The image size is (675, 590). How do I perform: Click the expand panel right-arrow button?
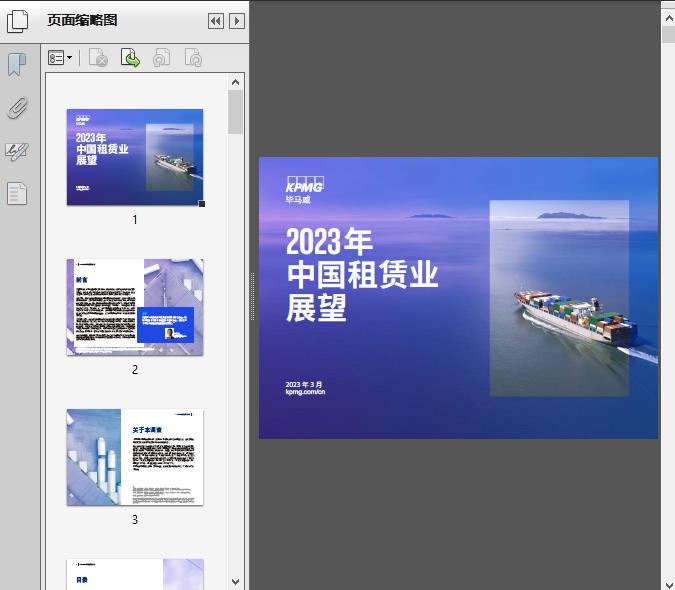(237, 21)
